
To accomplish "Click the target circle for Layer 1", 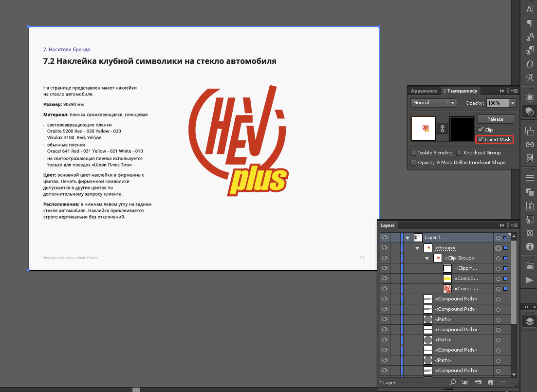I will (x=499, y=238).
